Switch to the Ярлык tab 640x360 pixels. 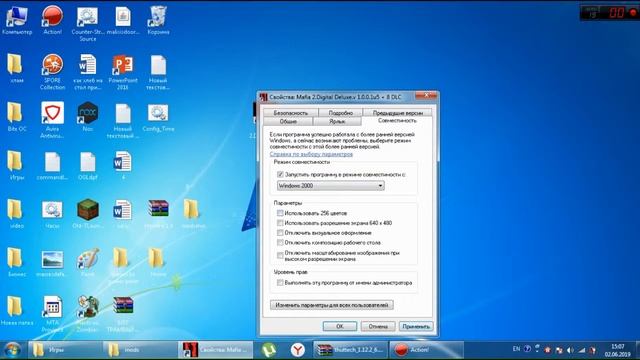click(337, 122)
